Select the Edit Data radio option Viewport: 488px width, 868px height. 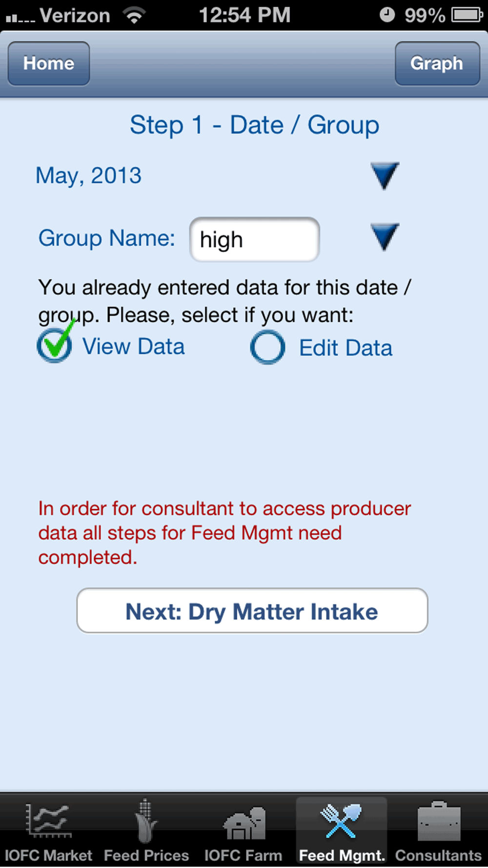[x=267, y=347]
